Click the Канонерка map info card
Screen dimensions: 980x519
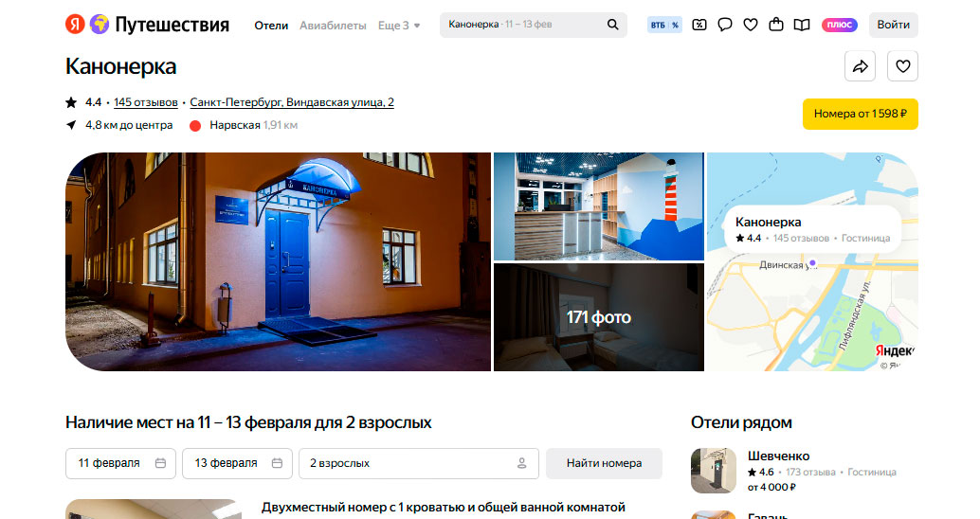pyautogui.click(x=812, y=229)
